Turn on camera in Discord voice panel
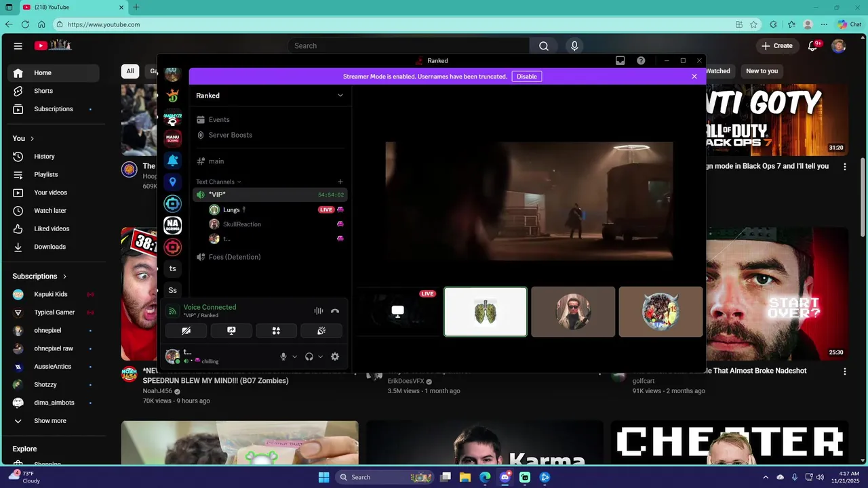The width and height of the screenshot is (868, 488). pyautogui.click(x=186, y=331)
